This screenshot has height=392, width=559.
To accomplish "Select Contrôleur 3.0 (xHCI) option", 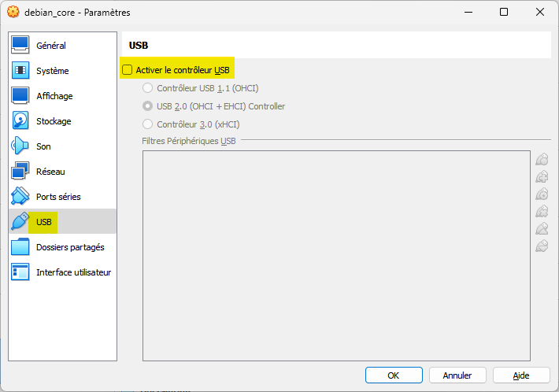I will (147, 124).
